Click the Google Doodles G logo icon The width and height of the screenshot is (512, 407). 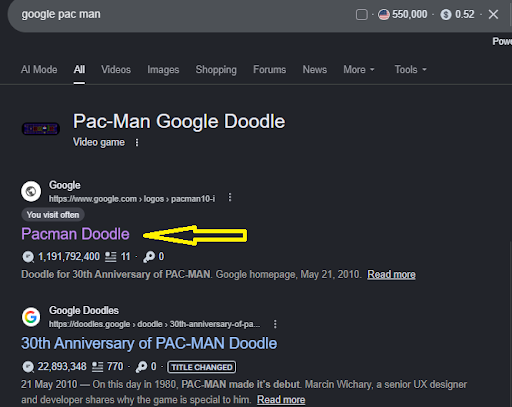(31, 317)
